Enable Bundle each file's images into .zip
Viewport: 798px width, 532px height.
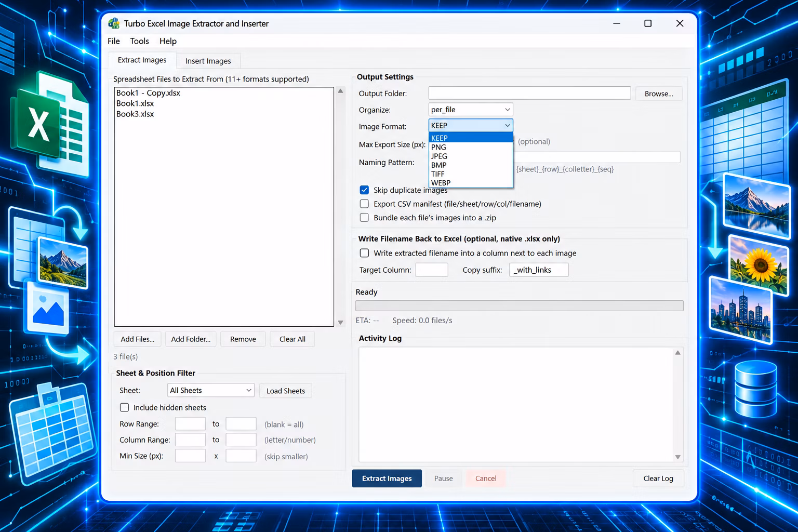364,217
